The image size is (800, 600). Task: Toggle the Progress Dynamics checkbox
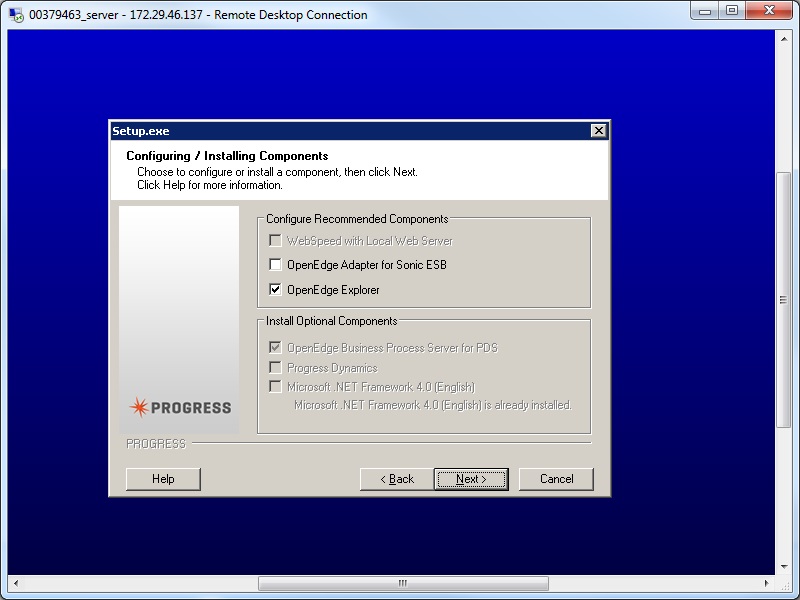pyautogui.click(x=275, y=367)
